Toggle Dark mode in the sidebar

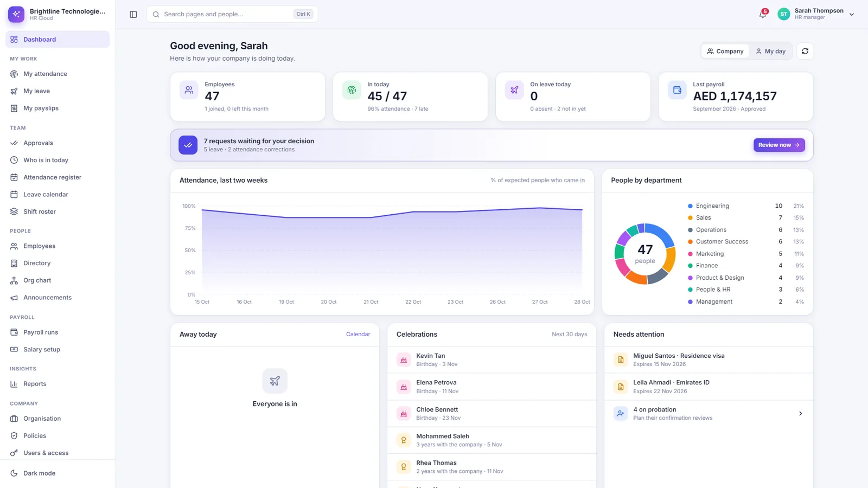[58, 473]
